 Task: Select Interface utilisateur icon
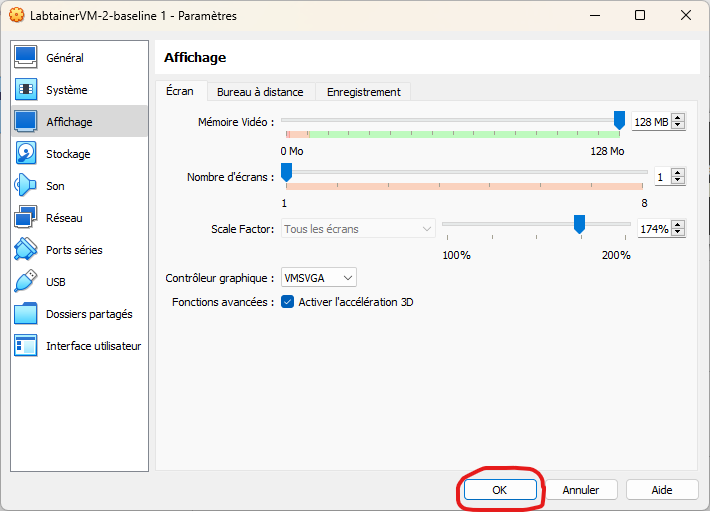pyautogui.click(x=26, y=346)
